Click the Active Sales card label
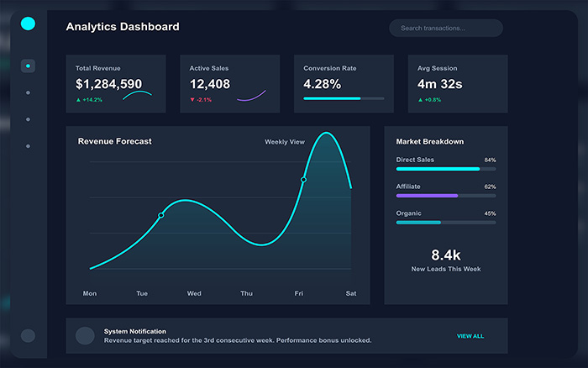 click(x=209, y=68)
